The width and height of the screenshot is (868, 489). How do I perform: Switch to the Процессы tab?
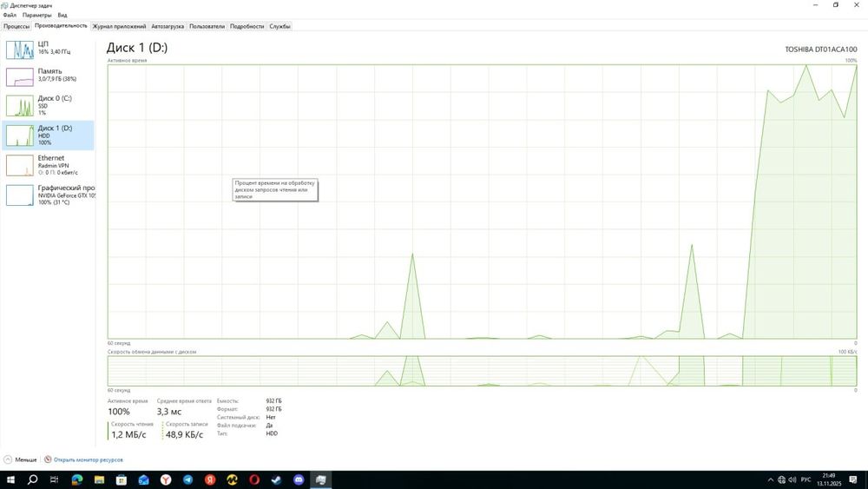coord(16,26)
